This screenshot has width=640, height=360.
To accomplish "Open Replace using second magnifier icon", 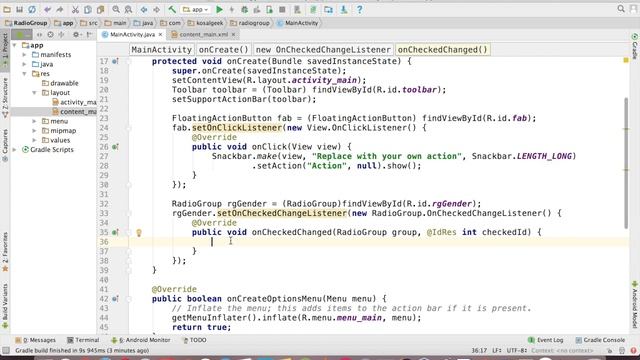I will tap(128, 9).
